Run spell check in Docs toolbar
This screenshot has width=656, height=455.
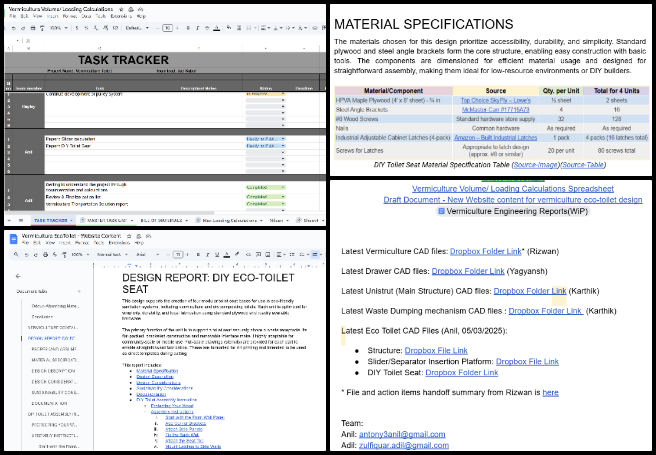click(55, 255)
